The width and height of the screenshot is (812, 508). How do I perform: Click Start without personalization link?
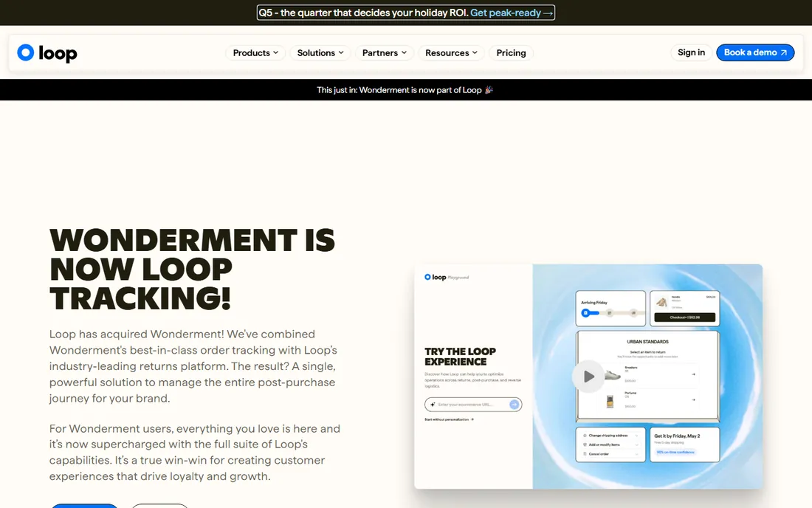click(x=449, y=419)
